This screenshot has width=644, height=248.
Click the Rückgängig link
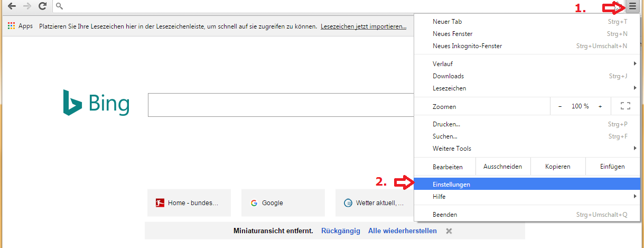[340, 231]
